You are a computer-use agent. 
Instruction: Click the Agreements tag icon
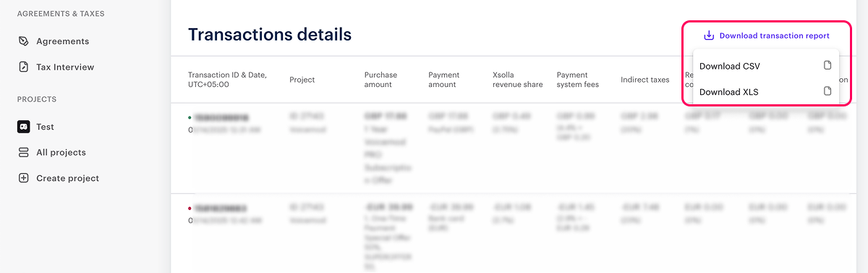tap(24, 41)
